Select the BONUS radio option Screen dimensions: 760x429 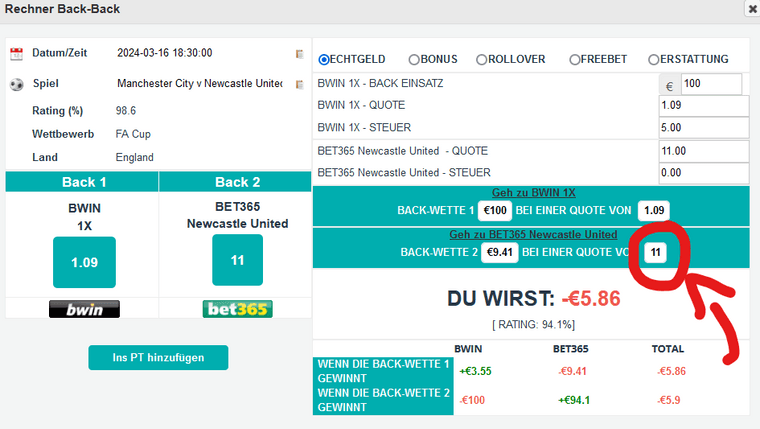point(414,60)
